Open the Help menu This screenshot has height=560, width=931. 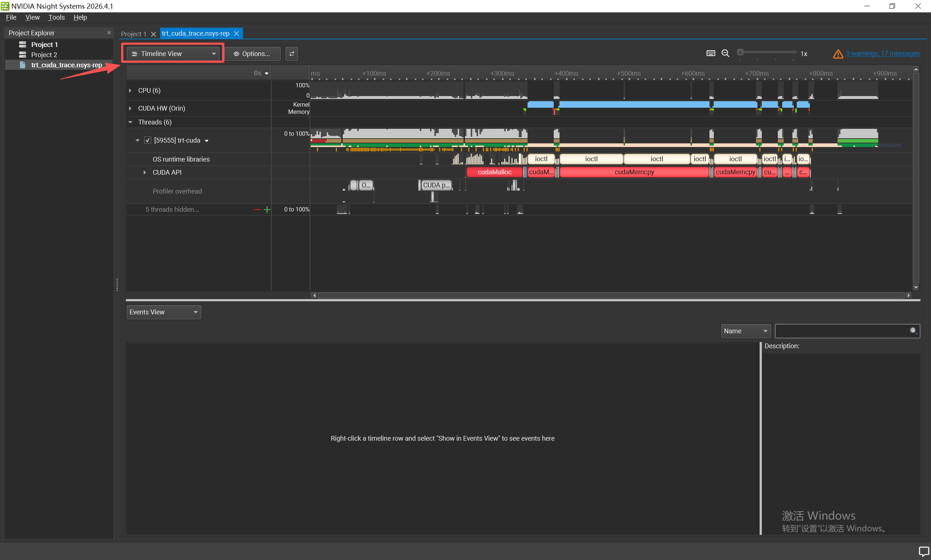click(80, 17)
